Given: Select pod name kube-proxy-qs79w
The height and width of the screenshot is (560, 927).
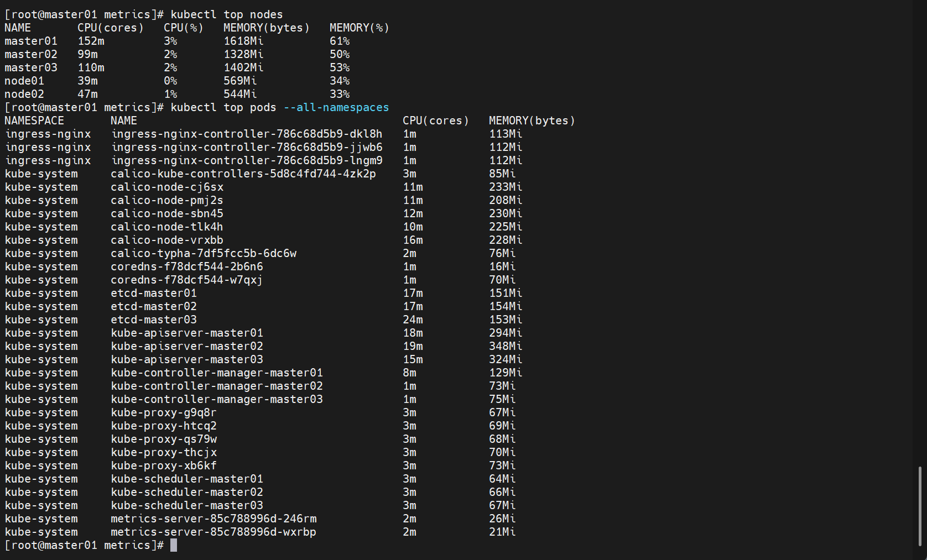Looking at the screenshot, I should pyautogui.click(x=164, y=439).
